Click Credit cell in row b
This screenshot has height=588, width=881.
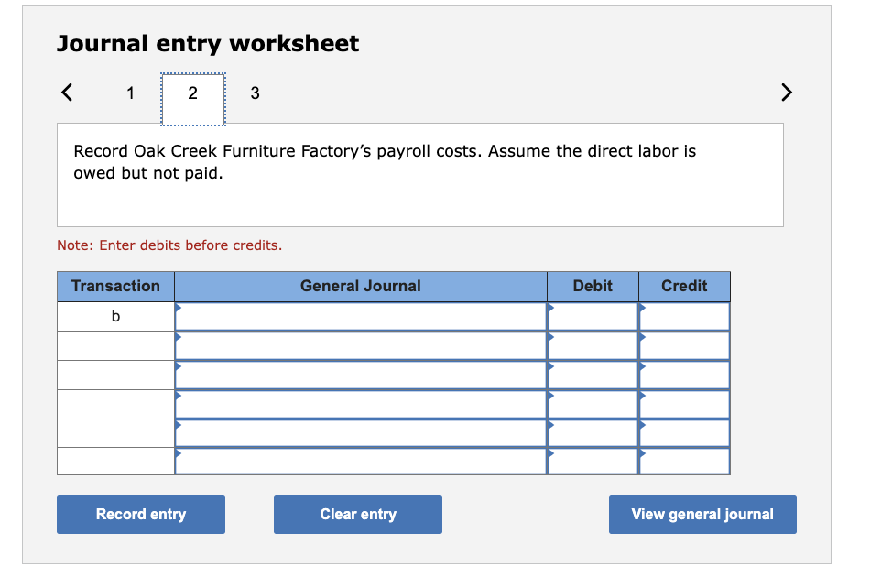(684, 317)
